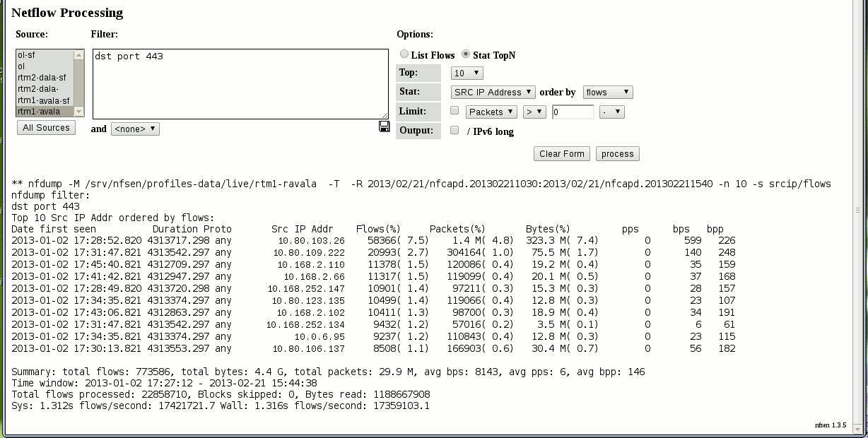Click the Clear Form button

(562, 153)
